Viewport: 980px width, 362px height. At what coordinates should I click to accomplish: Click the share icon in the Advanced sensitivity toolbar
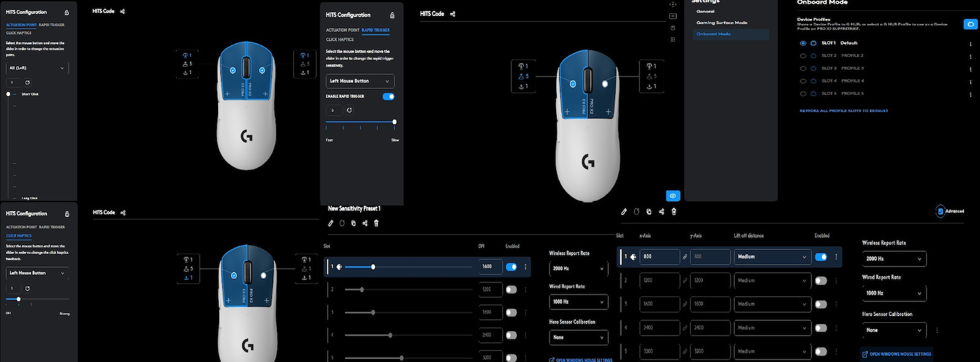[x=661, y=211]
